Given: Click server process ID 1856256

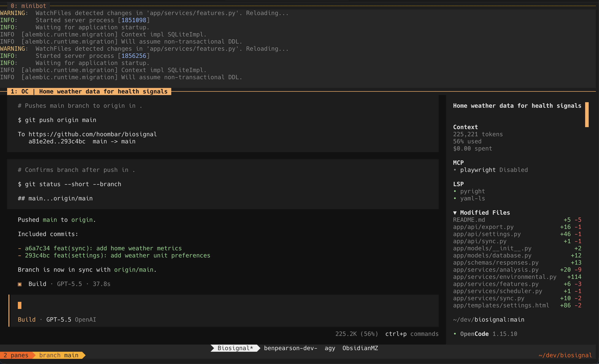Looking at the screenshot, I should click(x=134, y=56).
